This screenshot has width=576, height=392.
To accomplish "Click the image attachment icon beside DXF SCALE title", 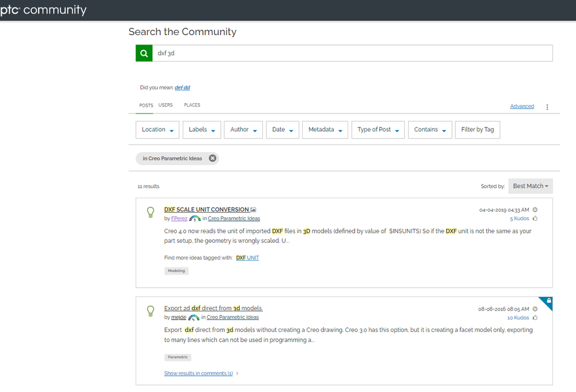I will click(x=253, y=209).
